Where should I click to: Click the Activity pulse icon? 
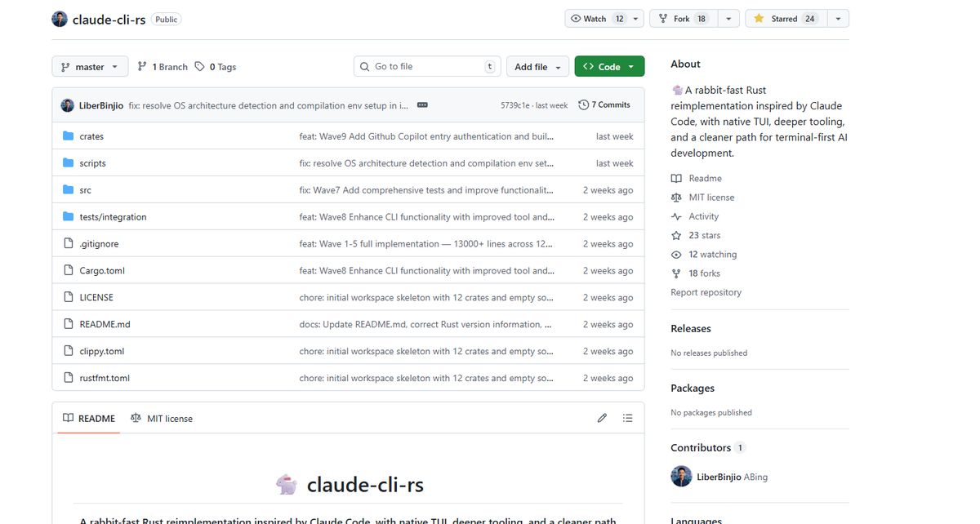coord(676,216)
